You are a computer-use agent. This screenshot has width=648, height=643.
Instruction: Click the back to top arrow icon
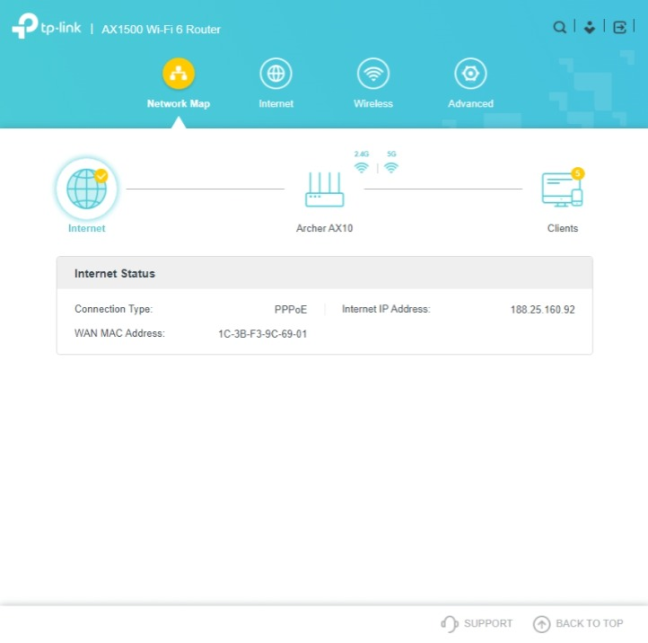coord(541,624)
